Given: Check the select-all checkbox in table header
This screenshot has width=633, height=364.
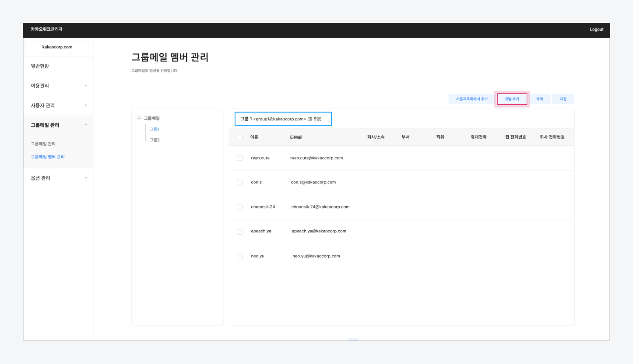Looking at the screenshot, I should 239,138.
